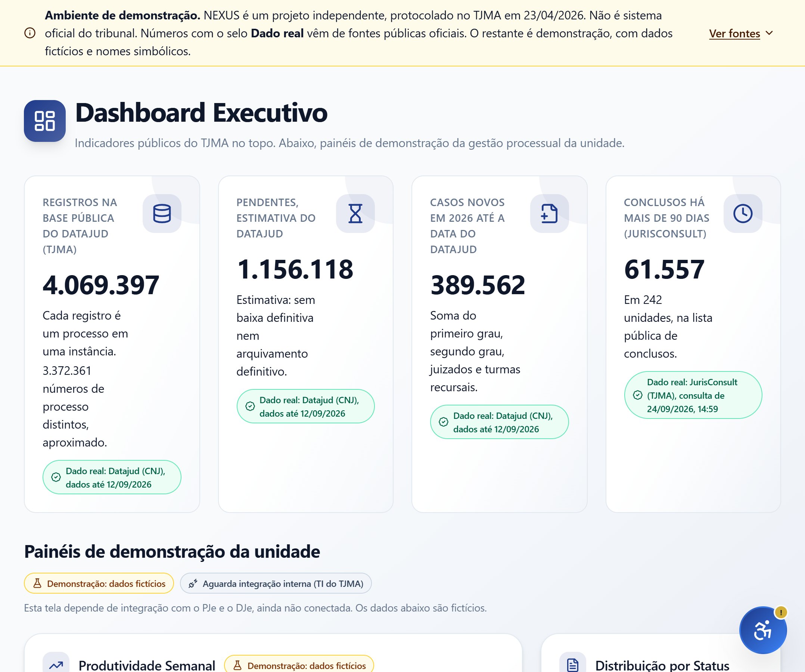
Task: Click the Dashboard Executivo grid icon
Action: (x=44, y=121)
